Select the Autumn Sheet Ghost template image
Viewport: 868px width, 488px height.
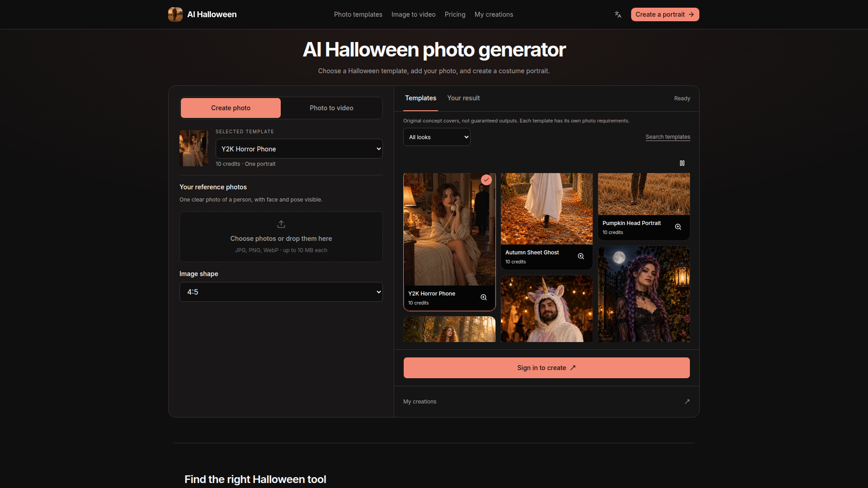(x=547, y=209)
